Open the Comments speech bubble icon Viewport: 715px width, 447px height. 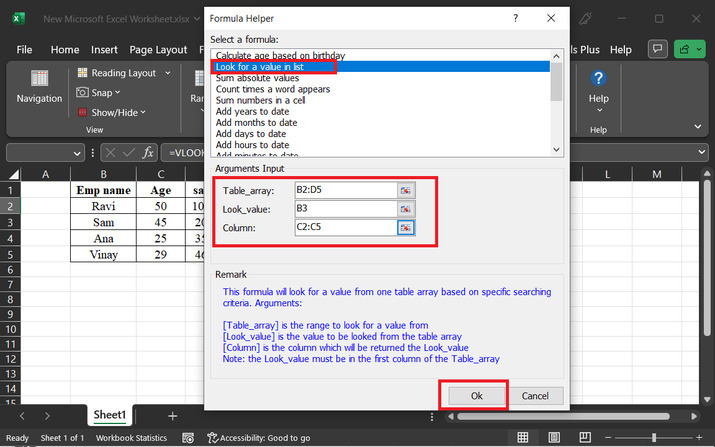658,49
